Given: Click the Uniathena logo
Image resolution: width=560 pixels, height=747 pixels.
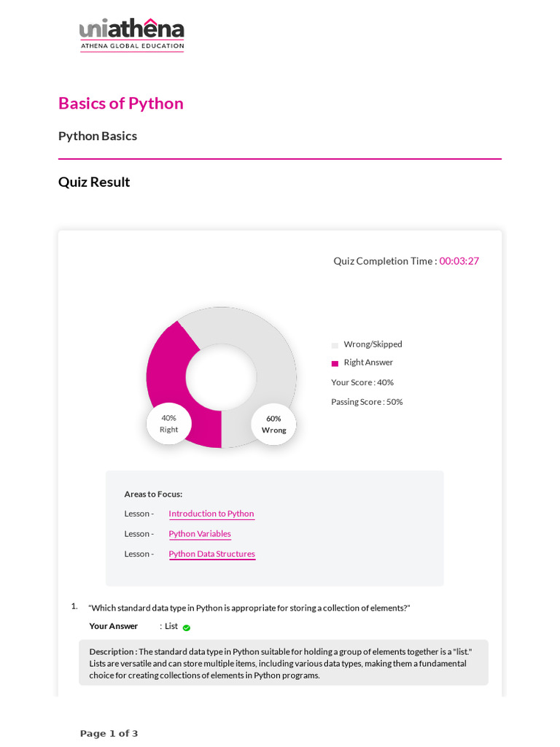Looking at the screenshot, I should (x=132, y=34).
